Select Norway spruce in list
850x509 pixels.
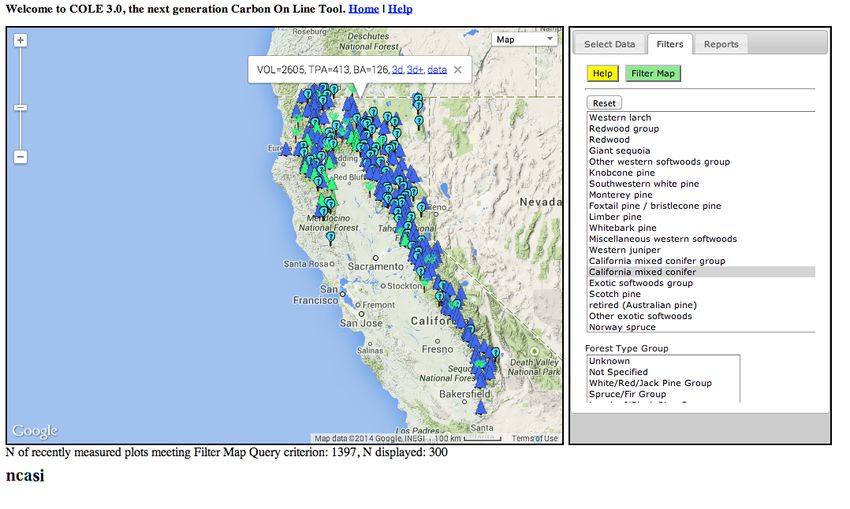tap(701, 327)
